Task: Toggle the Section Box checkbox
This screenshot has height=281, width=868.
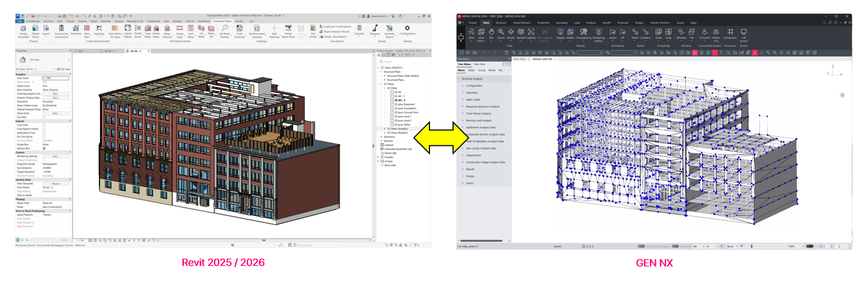Action: tap(44, 149)
